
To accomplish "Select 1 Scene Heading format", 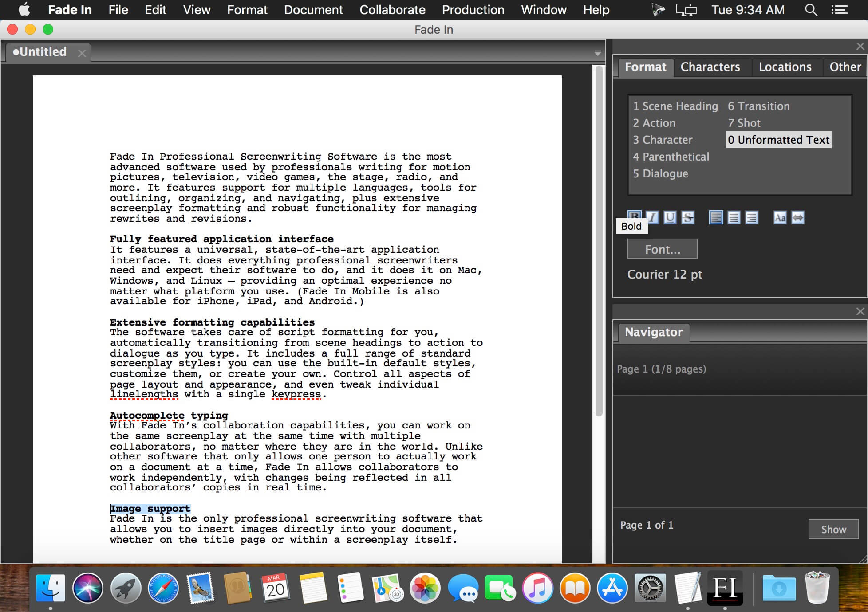I will coord(674,105).
